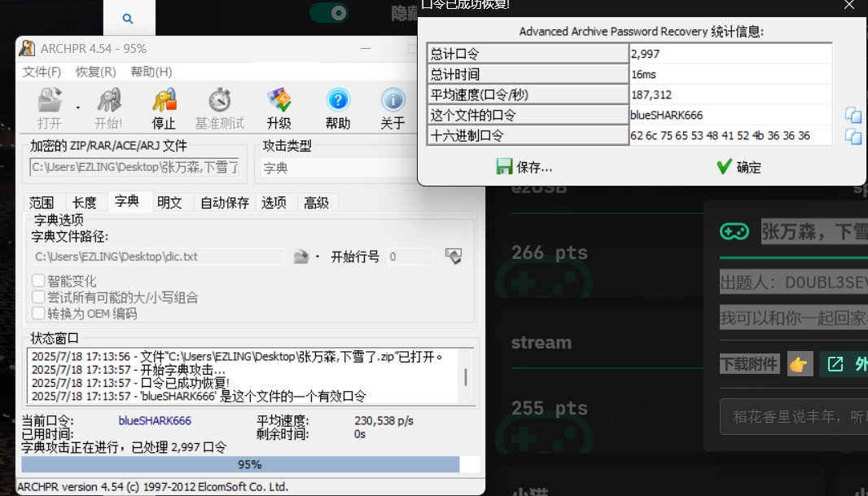Copy the hexadecimal password value

853,136
